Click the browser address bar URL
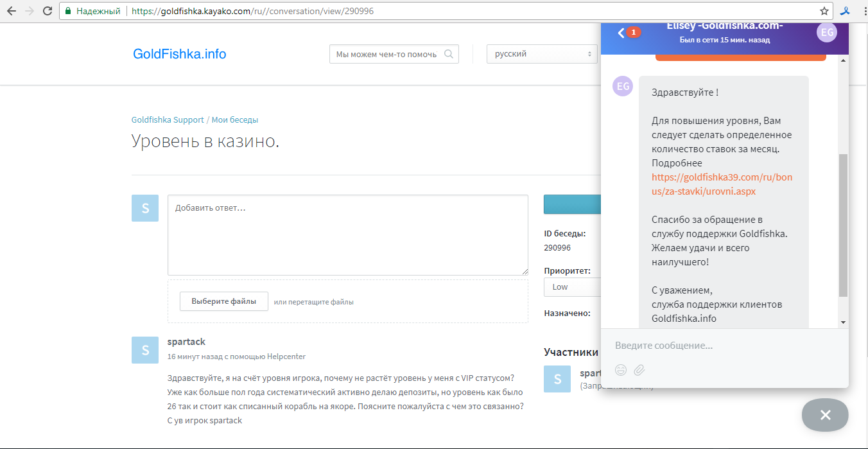 point(253,11)
